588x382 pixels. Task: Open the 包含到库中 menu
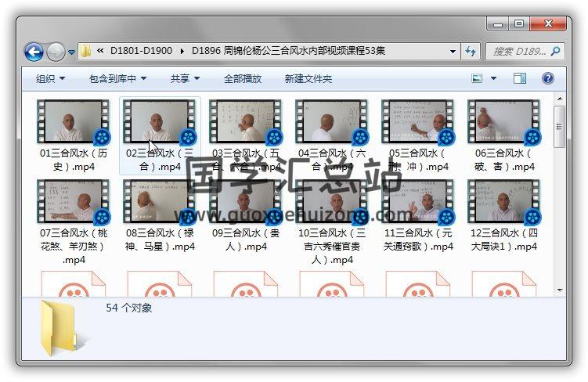click(117, 79)
